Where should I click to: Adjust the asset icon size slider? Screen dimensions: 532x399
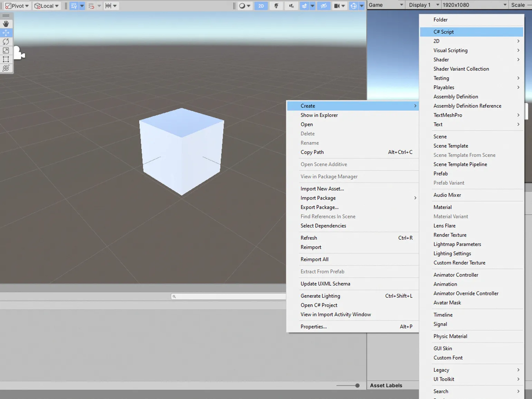357,386
